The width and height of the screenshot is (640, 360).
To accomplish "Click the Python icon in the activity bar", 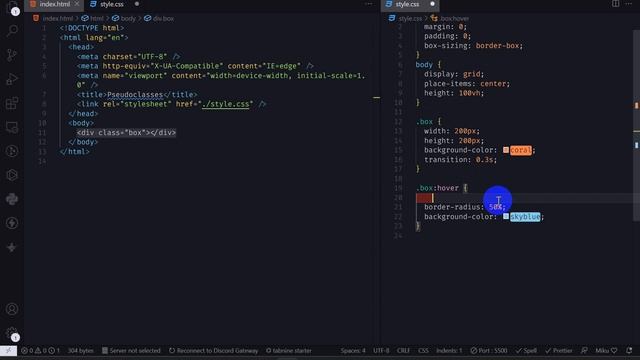I will point(12,199).
